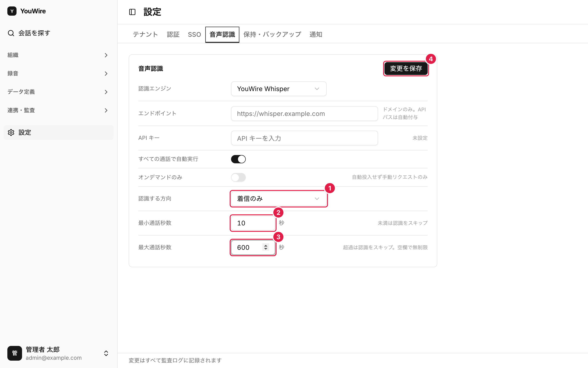The image size is (588, 368).
Task: Click the 最大通話秒数 stepper arrows
Action: click(x=266, y=247)
